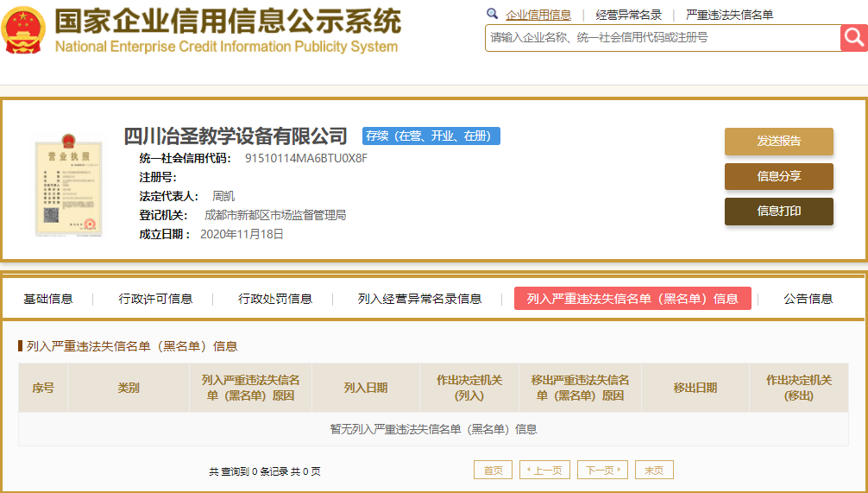Click the empty-table message 暂无列入严重违法失信名单
This screenshot has height=493, width=868.
click(x=433, y=429)
